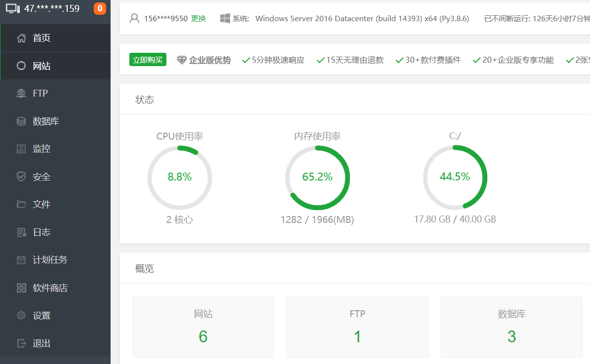Click the 更换 link beside phone number

pyautogui.click(x=198, y=19)
